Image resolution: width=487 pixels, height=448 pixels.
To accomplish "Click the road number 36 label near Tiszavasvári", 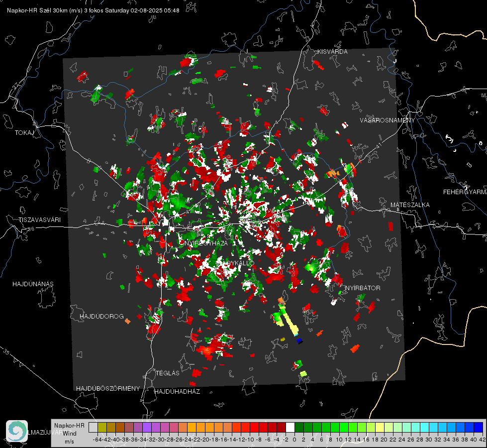I will click(x=31, y=229).
